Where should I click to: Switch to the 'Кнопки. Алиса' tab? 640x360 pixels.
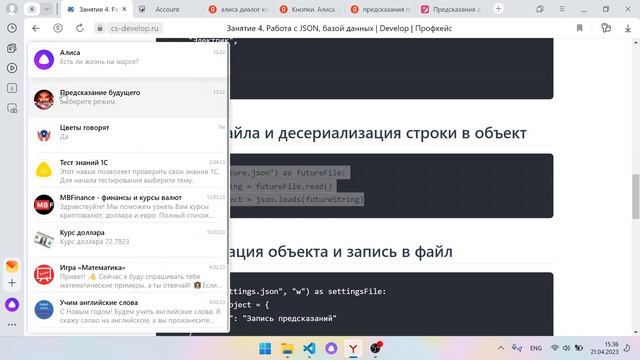[310, 9]
